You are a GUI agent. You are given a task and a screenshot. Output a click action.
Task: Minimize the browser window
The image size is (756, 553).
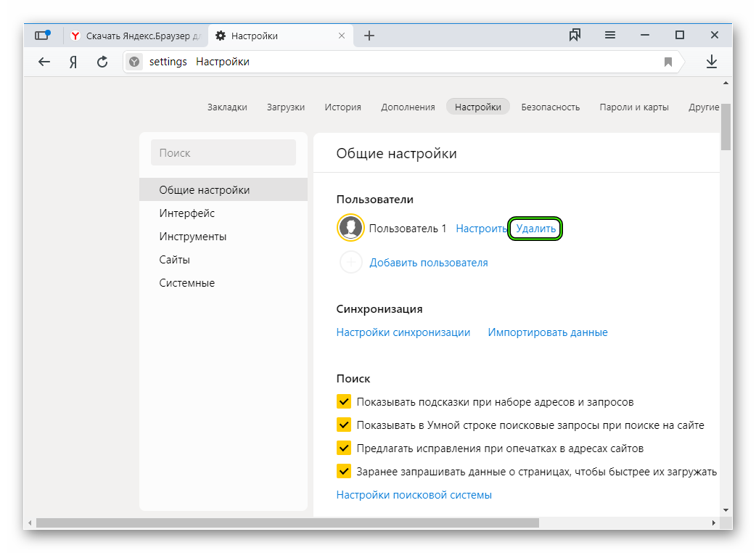[644, 35]
